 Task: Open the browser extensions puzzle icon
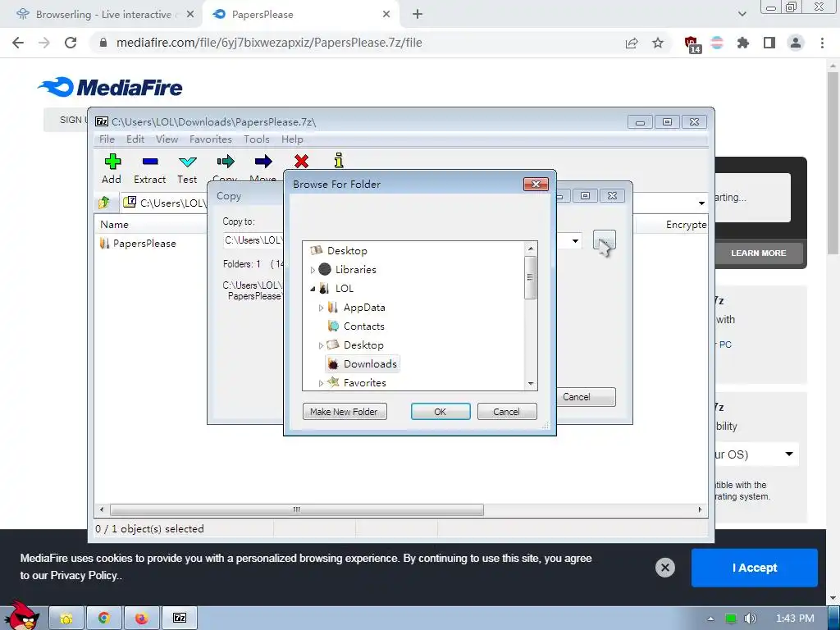pyautogui.click(x=743, y=43)
